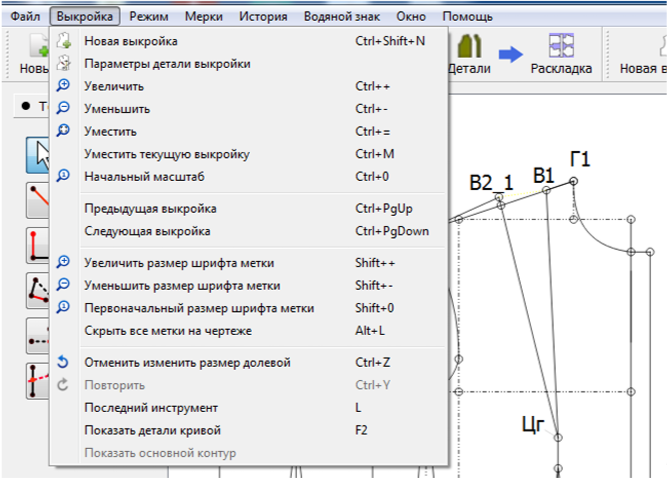Select Уместить fit entry
The height and width of the screenshot is (480, 667).
click(249, 131)
